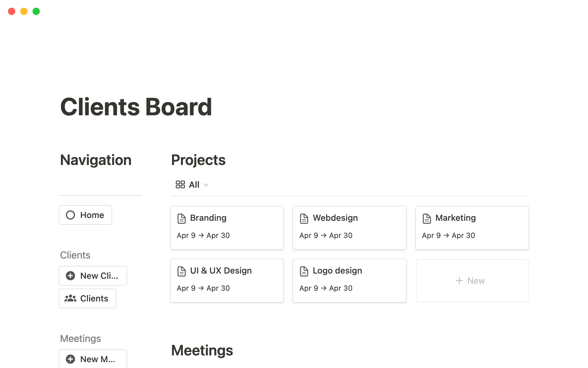This screenshot has height=368, width=588.
Task: Click the Clients Board page title
Action: (x=136, y=107)
